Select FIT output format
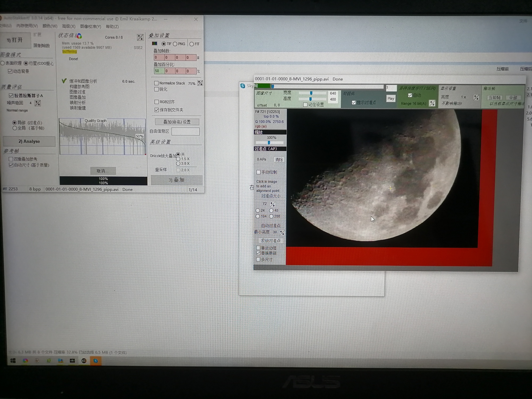The height and width of the screenshot is (399, 532). [x=192, y=44]
